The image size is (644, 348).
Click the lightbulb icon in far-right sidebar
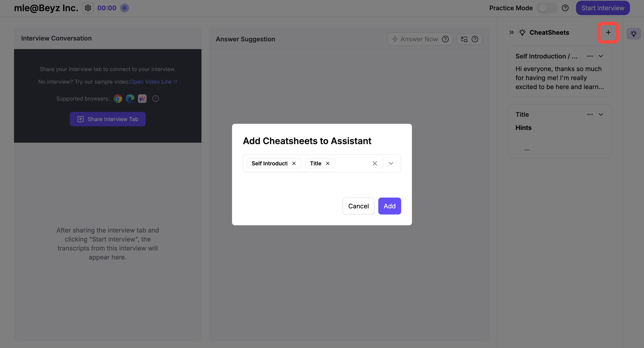coord(634,33)
